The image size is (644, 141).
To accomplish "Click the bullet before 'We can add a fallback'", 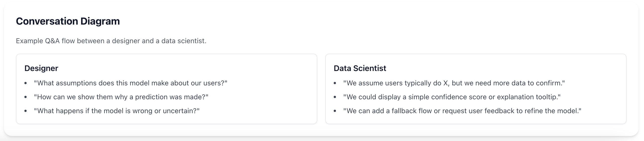I will click(x=335, y=111).
